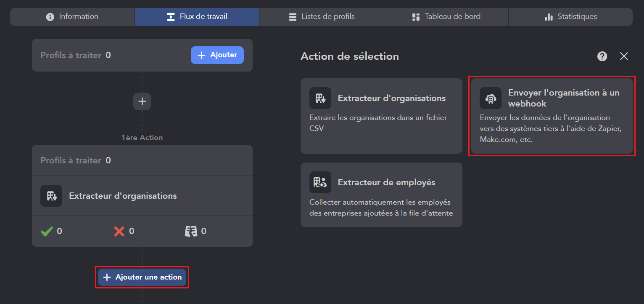Screen dimensions: 644x304
Task: Open the Statistiques tab
Action: point(570,17)
